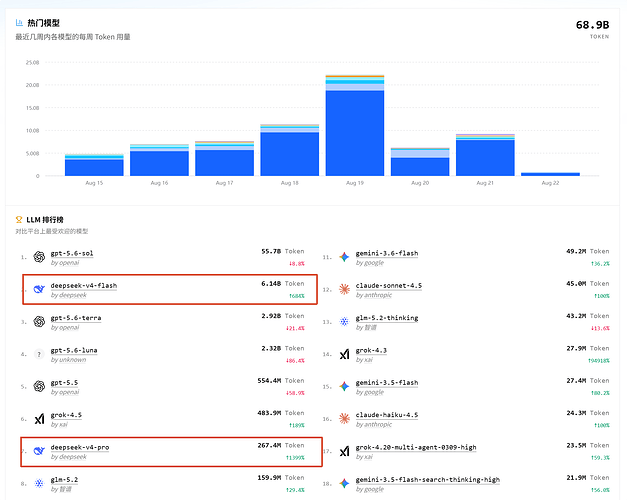Click the OpenAI logo next to gpt-5.6-terra
Image resolution: width=627 pixels, height=500 pixels.
point(39,322)
